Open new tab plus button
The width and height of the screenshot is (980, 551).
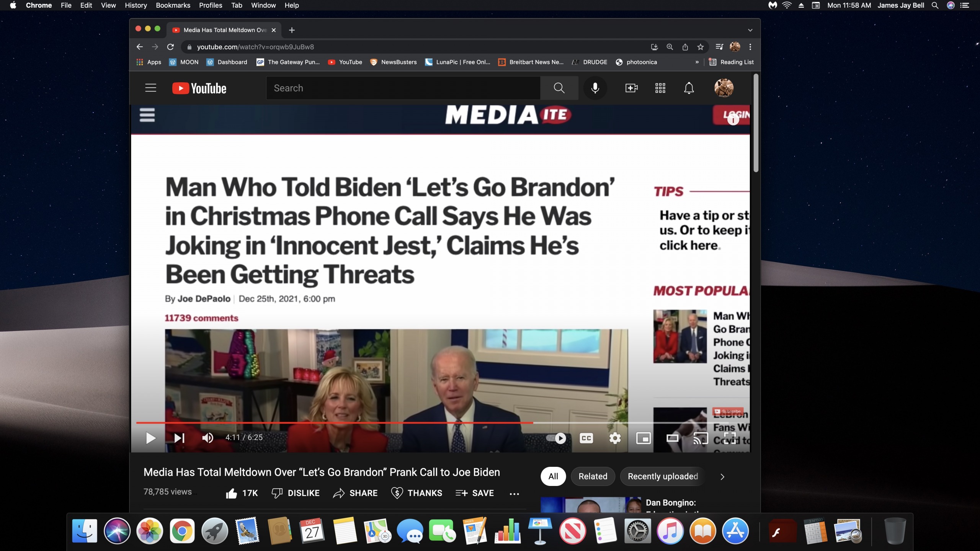coord(292,30)
